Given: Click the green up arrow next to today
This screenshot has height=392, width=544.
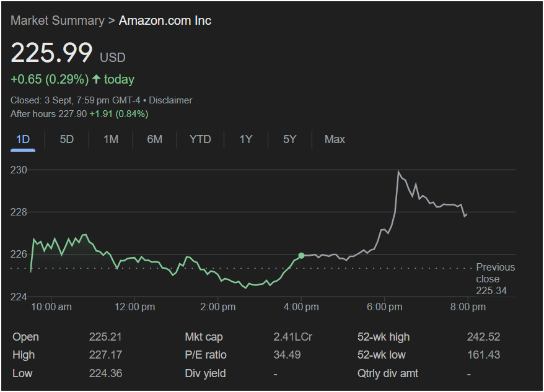Looking at the screenshot, I should pyautogui.click(x=97, y=79).
